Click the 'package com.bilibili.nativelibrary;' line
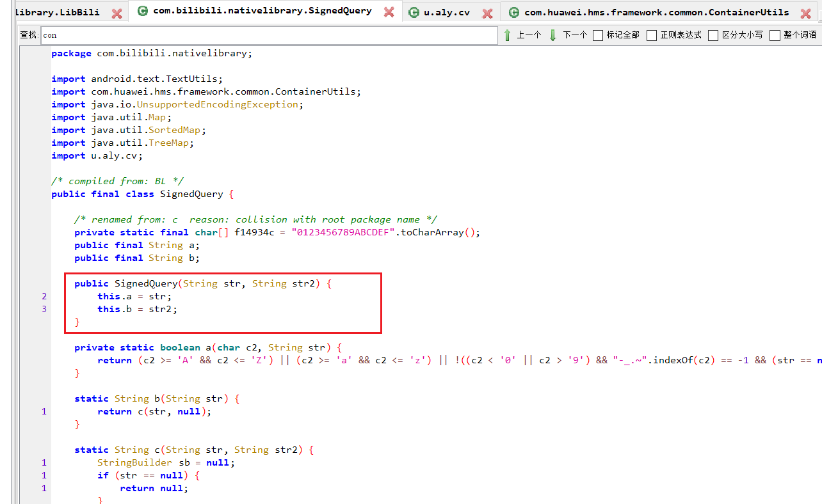This screenshot has width=822, height=504. point(152,53)
